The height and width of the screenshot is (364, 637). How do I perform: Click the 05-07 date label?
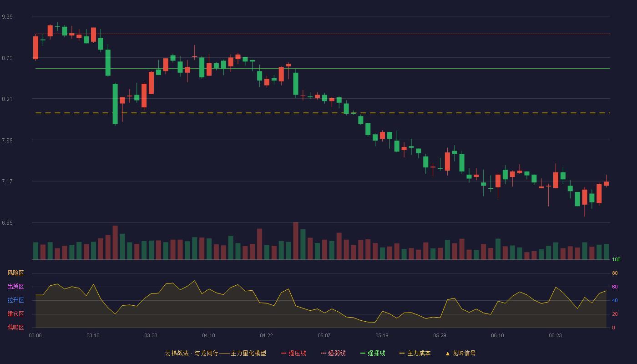324,335
